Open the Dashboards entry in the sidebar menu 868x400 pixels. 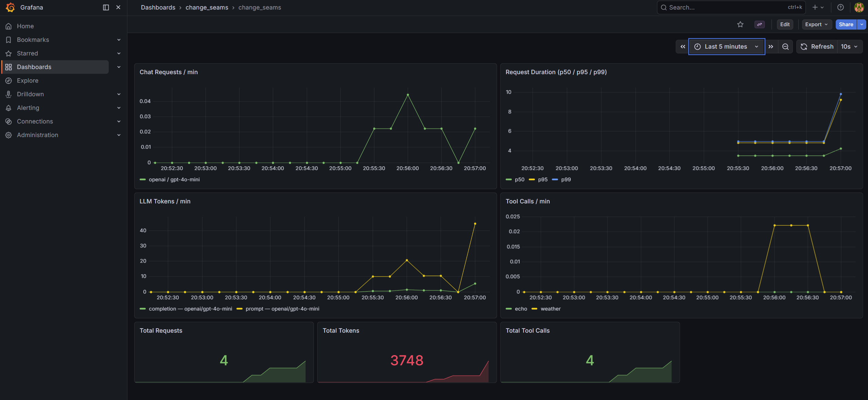click(x=34, y=67)
